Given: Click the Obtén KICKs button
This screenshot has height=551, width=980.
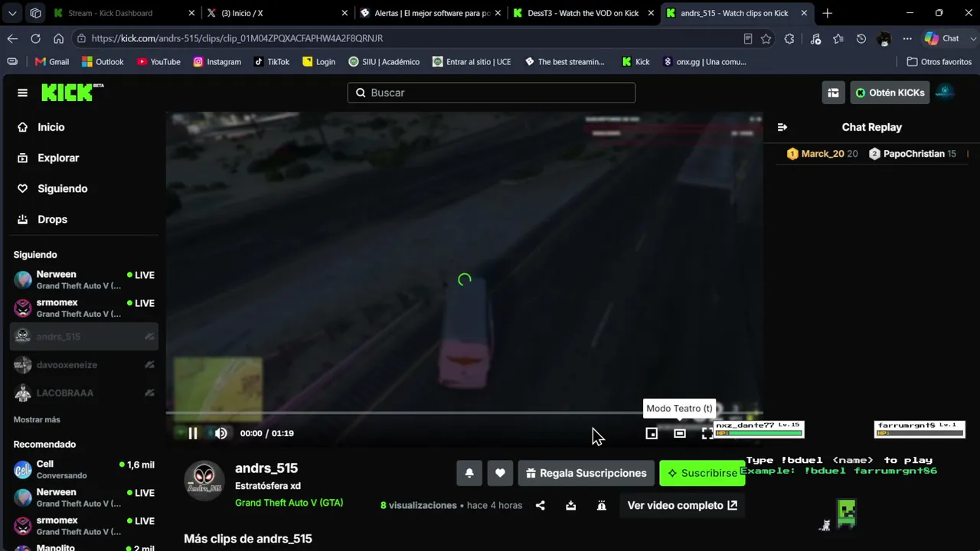Looking at the screenshot, I should coord(890,93).
